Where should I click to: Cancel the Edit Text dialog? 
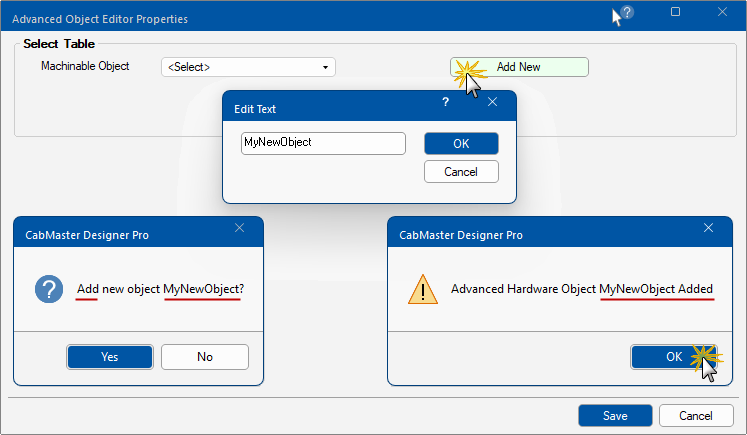coord(461,172)
